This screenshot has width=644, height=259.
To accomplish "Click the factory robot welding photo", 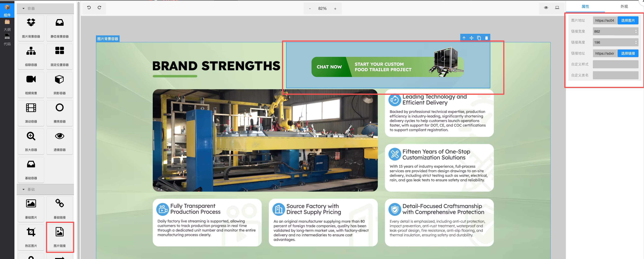I will 265,140.
